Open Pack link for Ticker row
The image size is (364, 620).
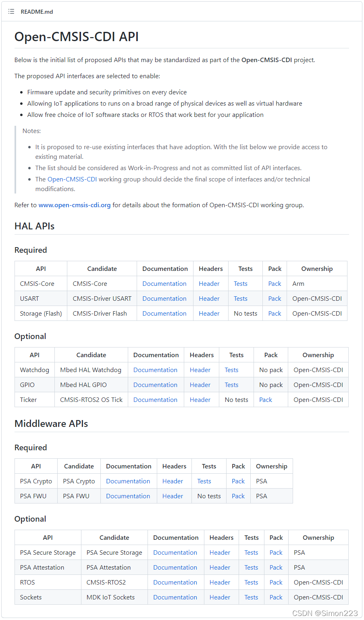coord(265,400)
